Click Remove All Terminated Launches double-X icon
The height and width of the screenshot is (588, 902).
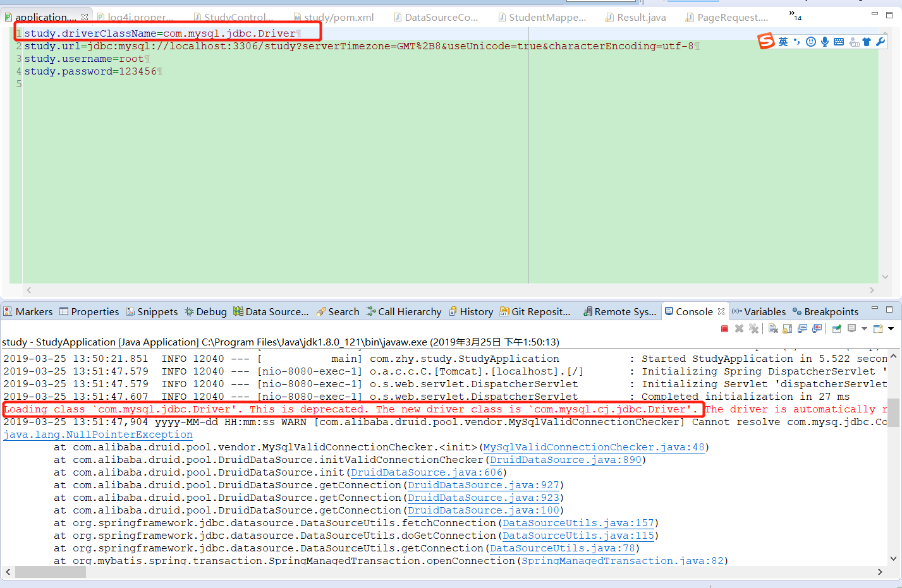[x=753, y=328]
